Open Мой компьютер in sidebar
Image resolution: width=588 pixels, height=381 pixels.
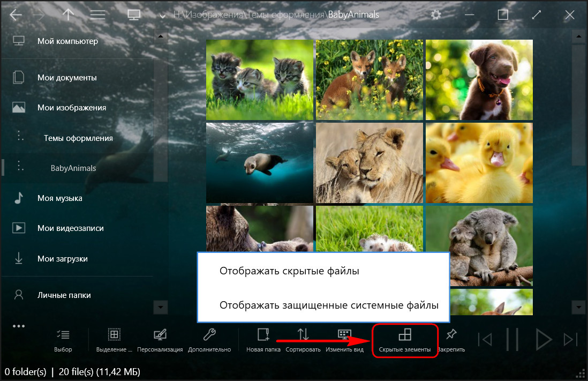pyautogui.click(x=67, y=41)
